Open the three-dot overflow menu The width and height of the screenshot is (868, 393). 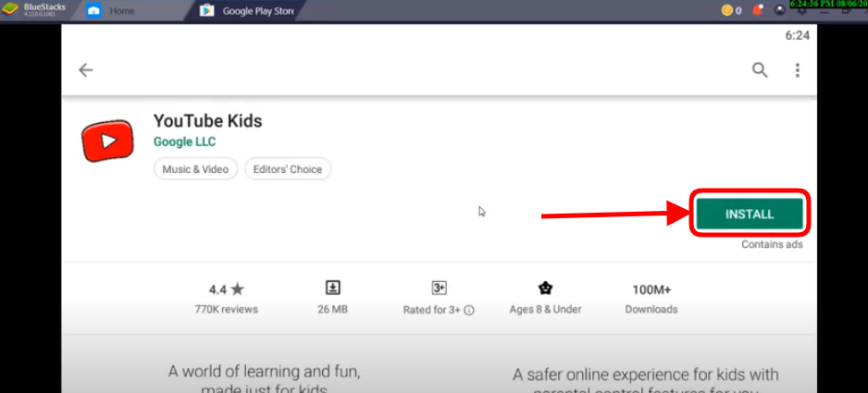[x=797, y=69]
